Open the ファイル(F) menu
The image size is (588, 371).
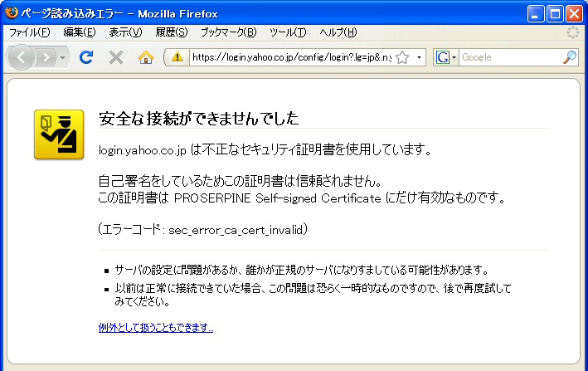29,32
